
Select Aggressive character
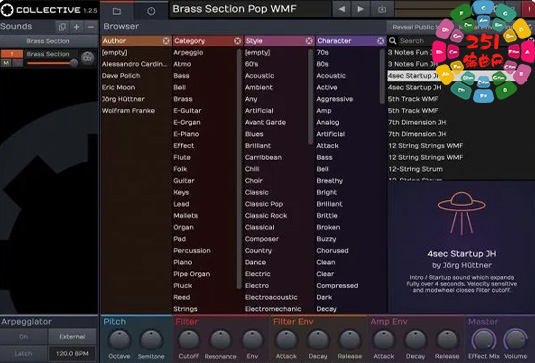pyautogui.click(x=335, y=99)
